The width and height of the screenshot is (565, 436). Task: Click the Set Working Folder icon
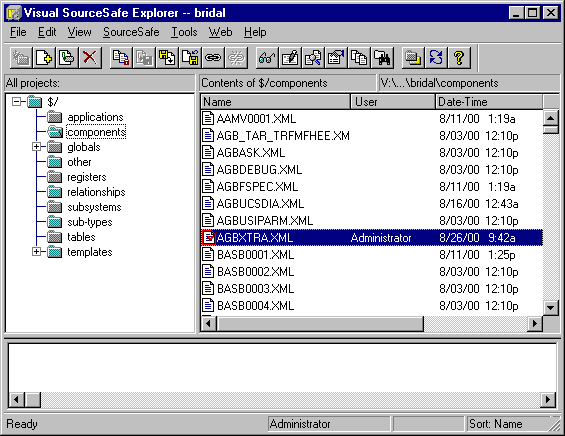pos(413,58)
